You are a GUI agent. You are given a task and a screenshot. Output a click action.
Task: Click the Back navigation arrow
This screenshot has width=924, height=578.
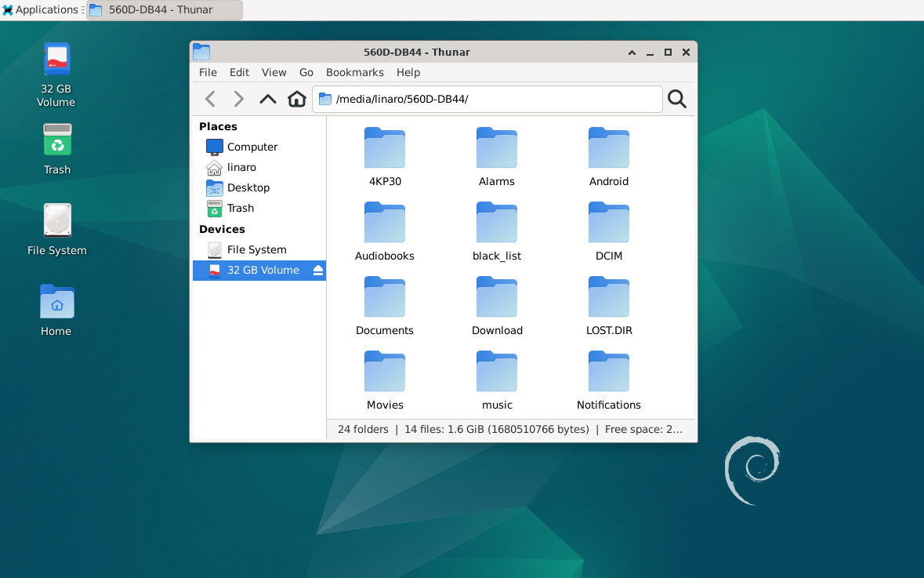[x=210, y=99]
